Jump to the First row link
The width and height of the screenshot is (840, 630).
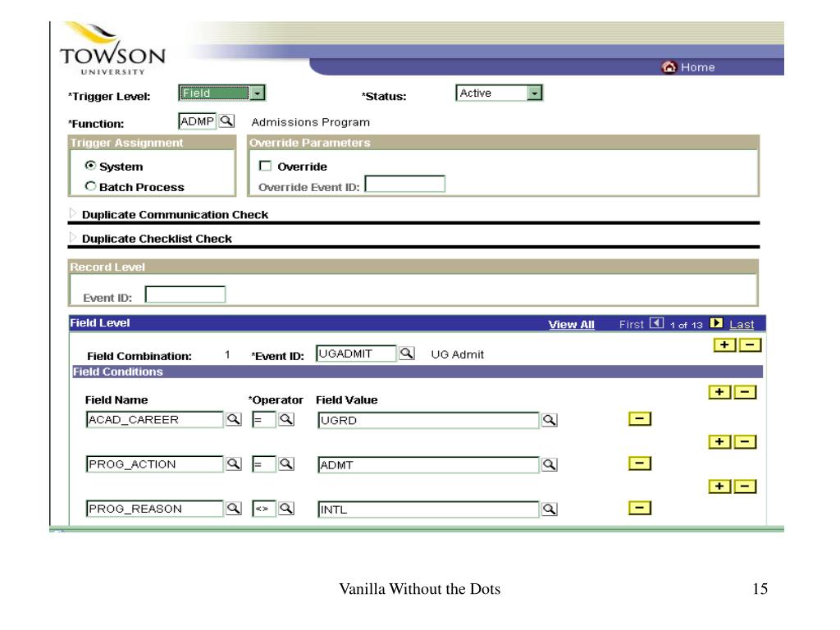pyautogui.click(x=632, y=324)
